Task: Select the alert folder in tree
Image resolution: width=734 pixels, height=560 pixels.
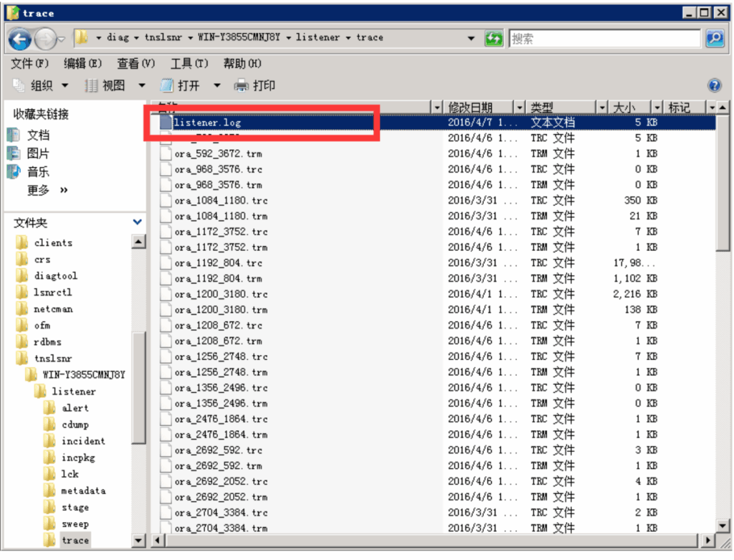Action: tap(75, 408)
